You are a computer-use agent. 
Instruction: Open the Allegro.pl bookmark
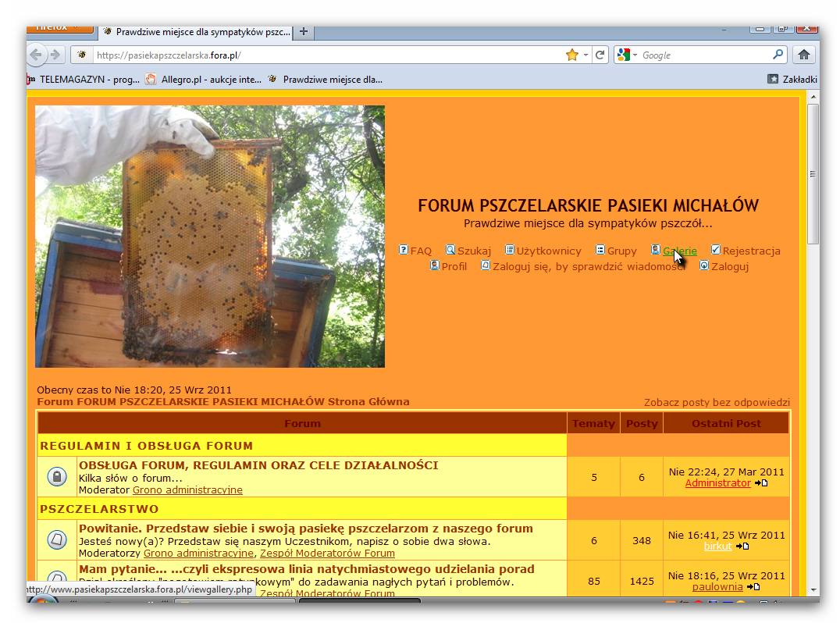(204, 80)
